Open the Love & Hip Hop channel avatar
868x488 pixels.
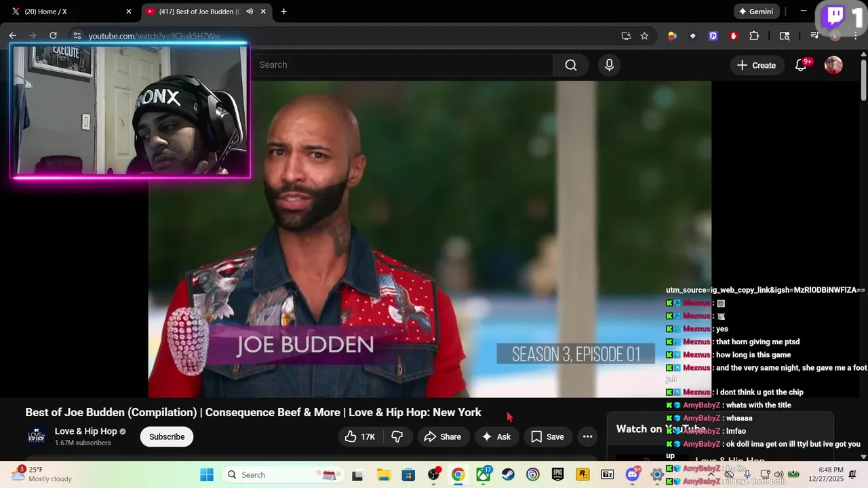(37, 436)
